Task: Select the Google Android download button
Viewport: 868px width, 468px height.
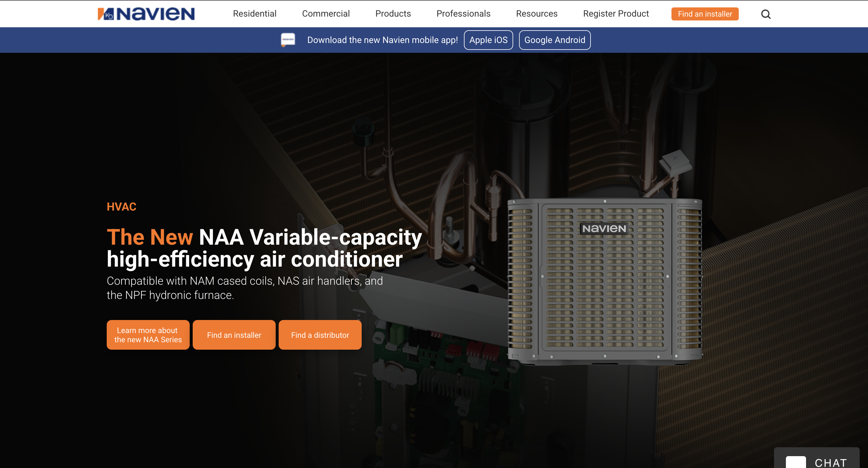Action: 554,40
